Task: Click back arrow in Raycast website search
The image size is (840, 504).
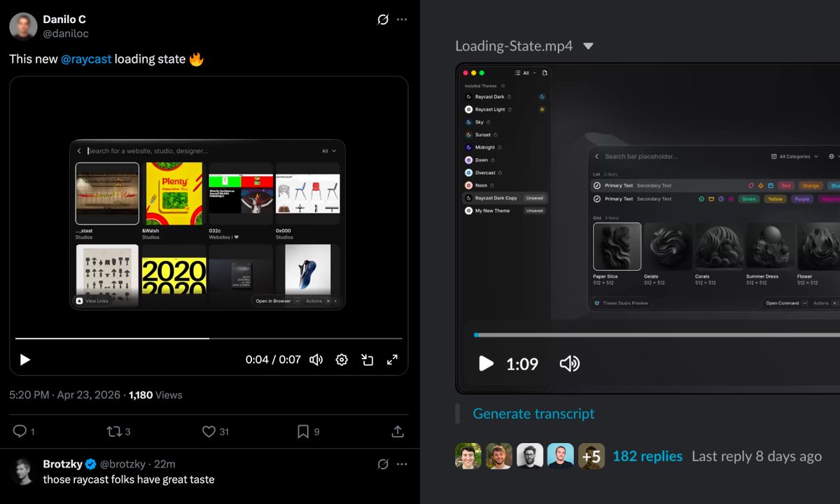Action: point(79,150)
